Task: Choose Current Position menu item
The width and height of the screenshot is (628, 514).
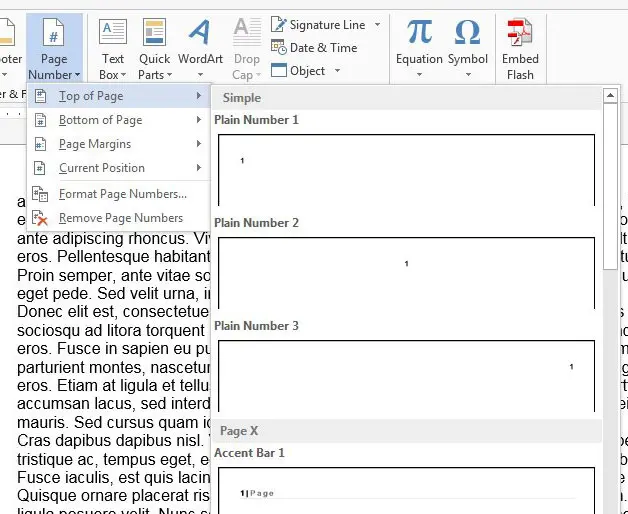Action: 101,168
